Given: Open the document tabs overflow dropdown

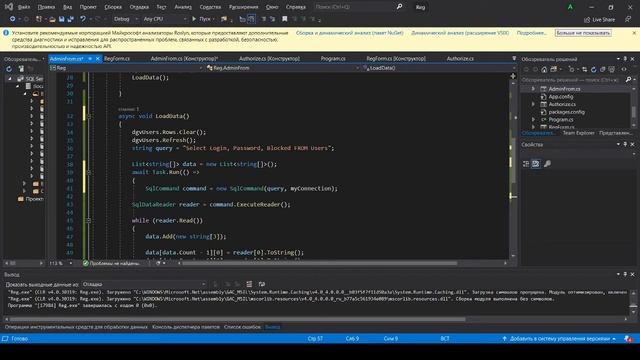Looking at the screenshot, I should click(514, 59).
